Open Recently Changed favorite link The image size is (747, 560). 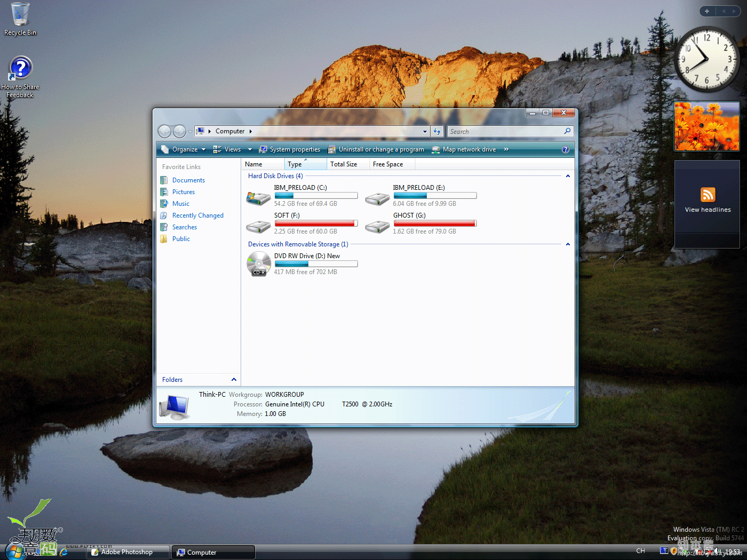click(x=198, y=215)
